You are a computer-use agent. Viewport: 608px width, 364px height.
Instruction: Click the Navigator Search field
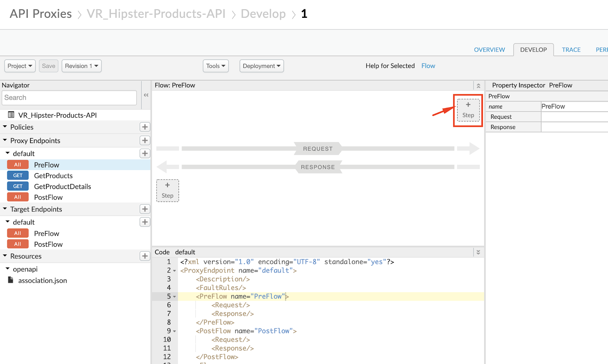(69, 98)
